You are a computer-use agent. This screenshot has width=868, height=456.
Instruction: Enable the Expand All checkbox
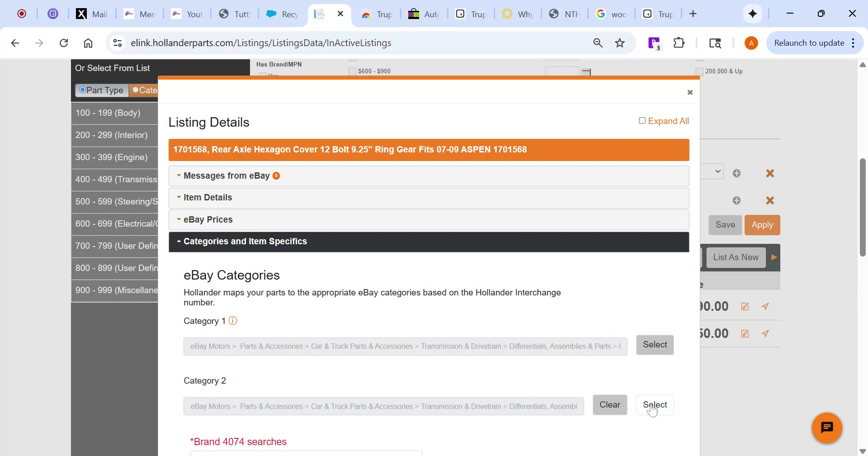(x=642, y=120)
